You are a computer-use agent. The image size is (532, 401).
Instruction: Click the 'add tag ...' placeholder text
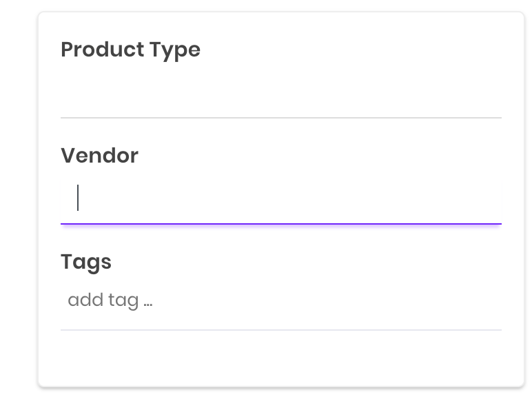tap(110, 301)
